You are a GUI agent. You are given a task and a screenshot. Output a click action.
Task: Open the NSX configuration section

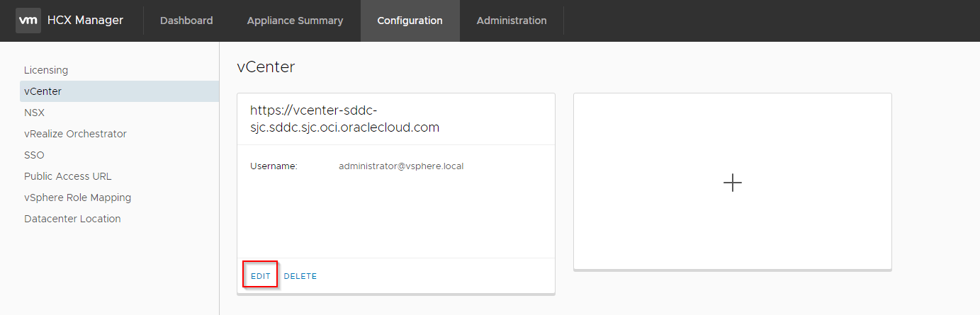coord(34,113)
